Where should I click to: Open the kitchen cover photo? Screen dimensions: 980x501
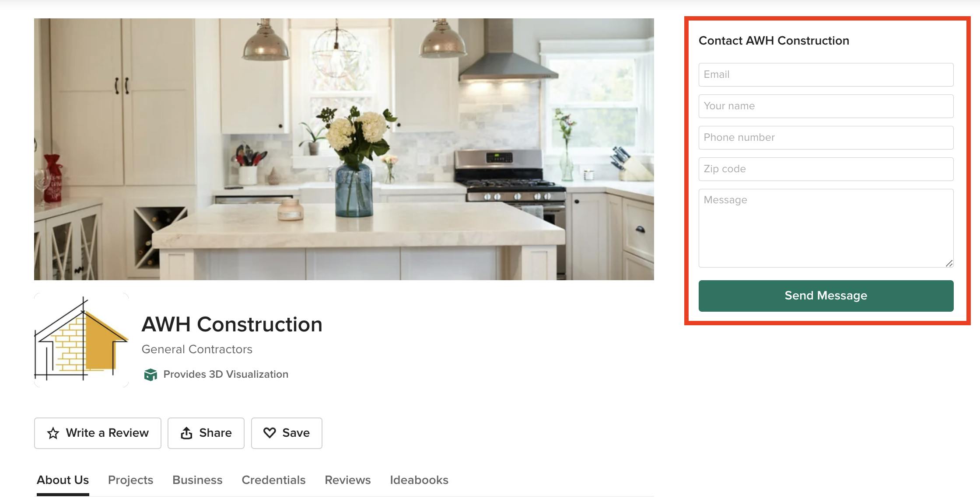click(344, 149)
